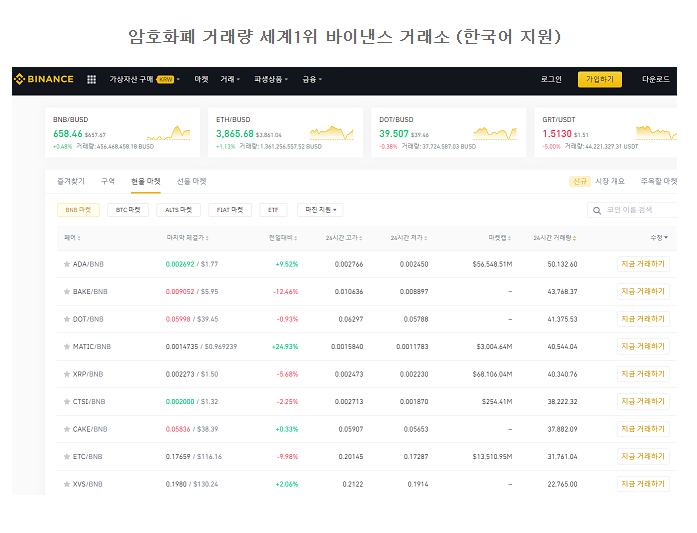The image size is (697, 533).
Task: Favorite the XRP/BNB pair star
Action: pyautogui.click(x=67, y=374)
